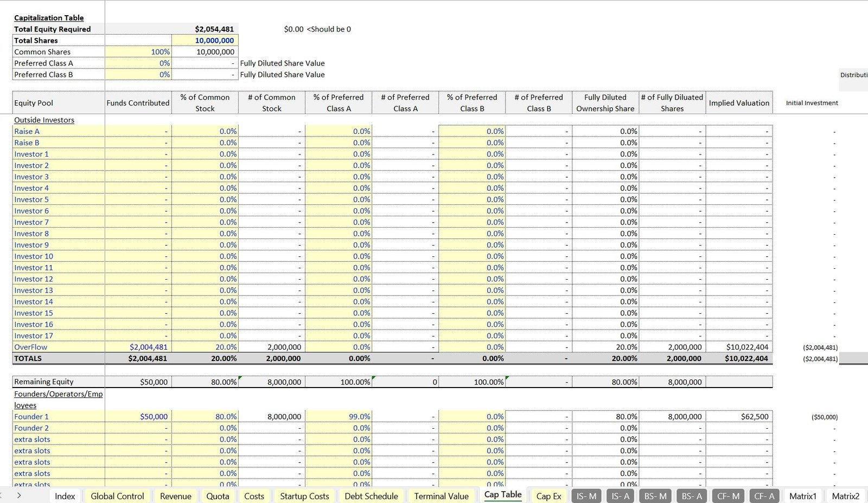The height and width of the screenshot is (503, 868).
Task: Select Founder 1 Preferred Class A 99.0% cell
Action: pyautogui.click(x=339, y=417)
